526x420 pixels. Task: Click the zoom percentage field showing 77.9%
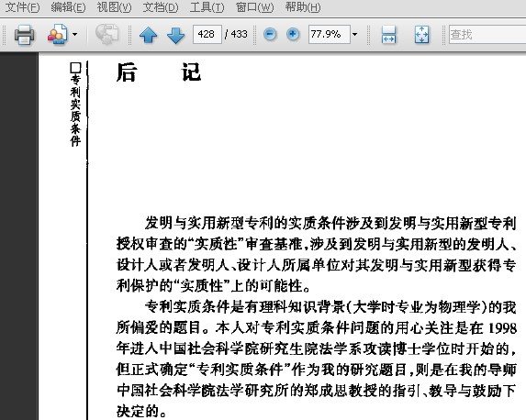[x=330, y=34]
